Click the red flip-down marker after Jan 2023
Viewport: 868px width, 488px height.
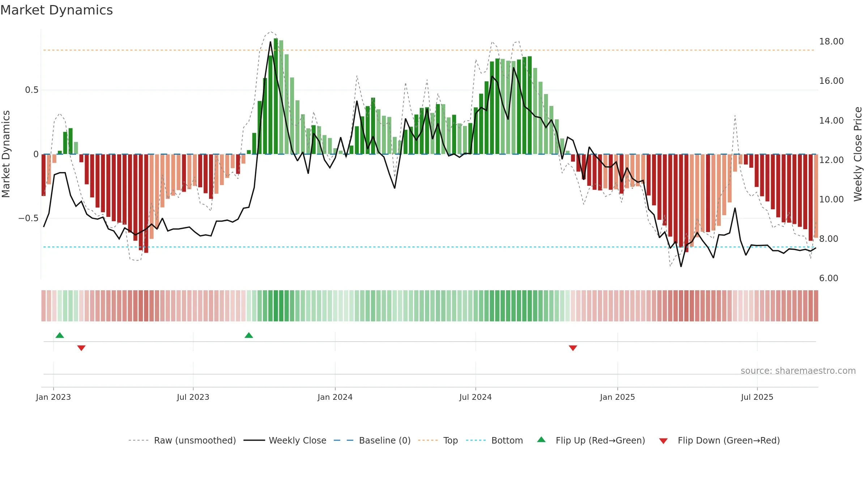click(81, 348)
